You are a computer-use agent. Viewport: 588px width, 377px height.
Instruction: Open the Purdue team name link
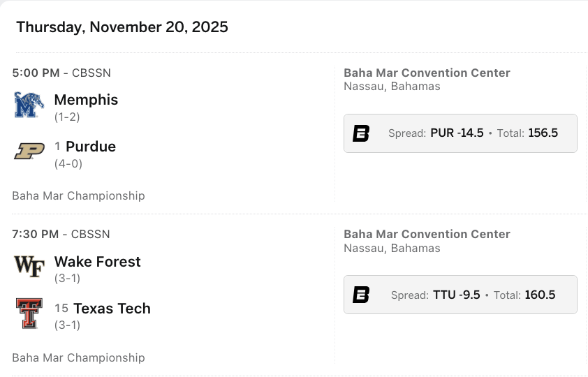[x=91, y=147]
